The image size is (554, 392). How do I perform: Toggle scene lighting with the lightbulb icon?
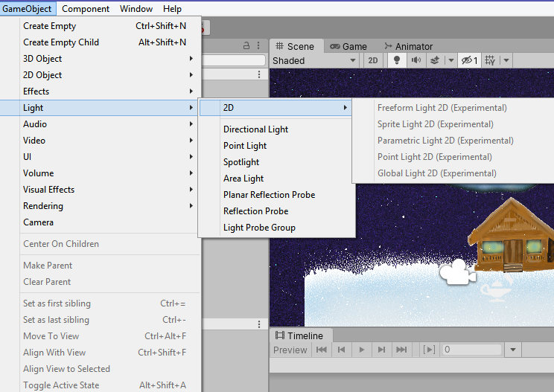click(x=398, y=60)
